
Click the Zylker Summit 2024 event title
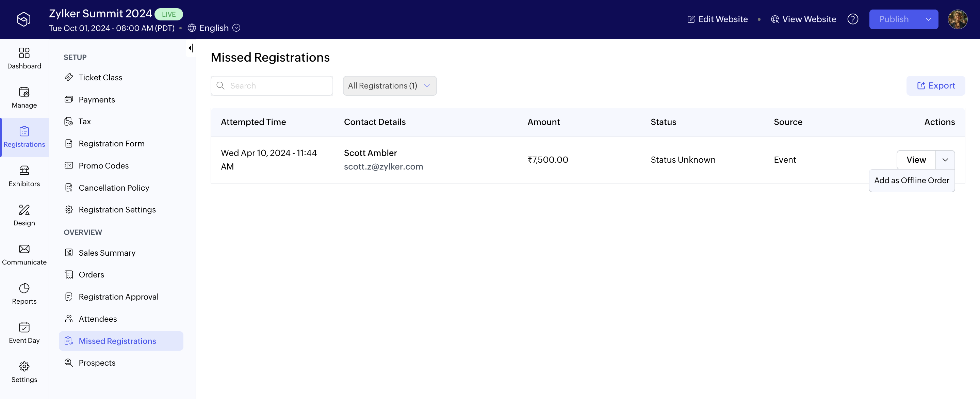(100, 13)
